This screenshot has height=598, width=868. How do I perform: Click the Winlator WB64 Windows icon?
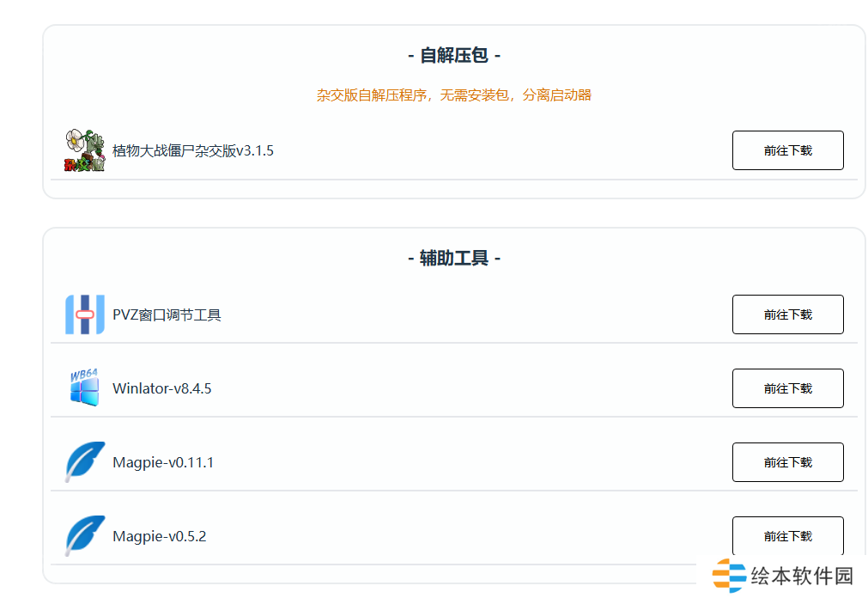click(84, 388)
